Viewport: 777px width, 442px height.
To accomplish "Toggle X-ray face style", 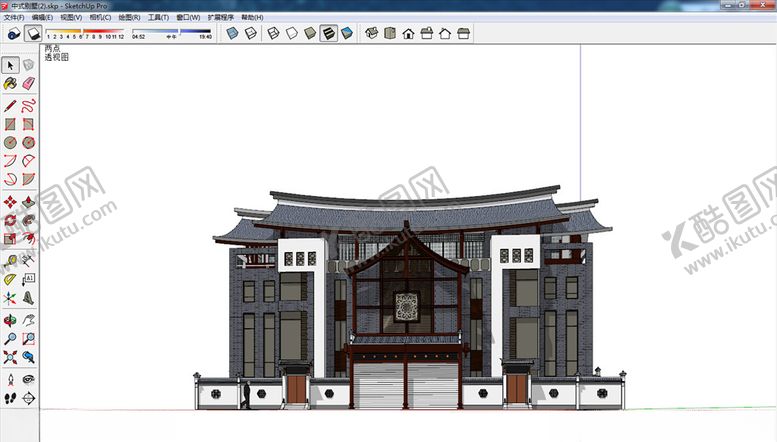I will point(232,33).
